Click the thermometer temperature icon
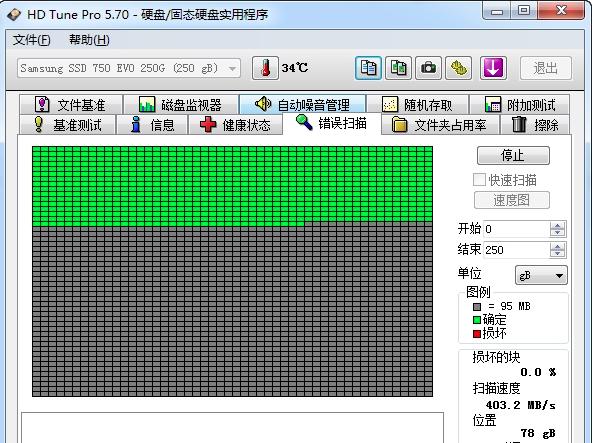The width and height of the screenshot is (594, 443). 265,68
